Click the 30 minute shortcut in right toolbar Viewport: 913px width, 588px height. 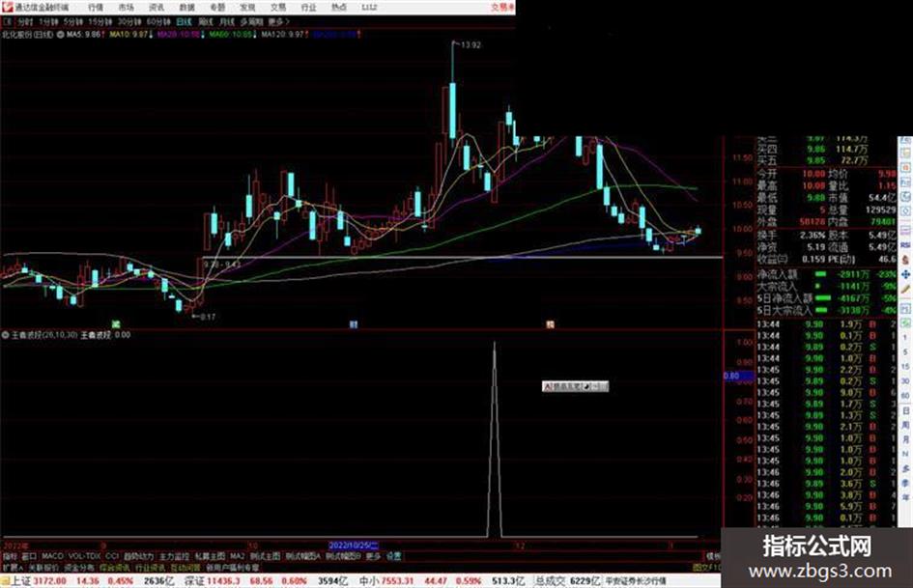(905, 380)
